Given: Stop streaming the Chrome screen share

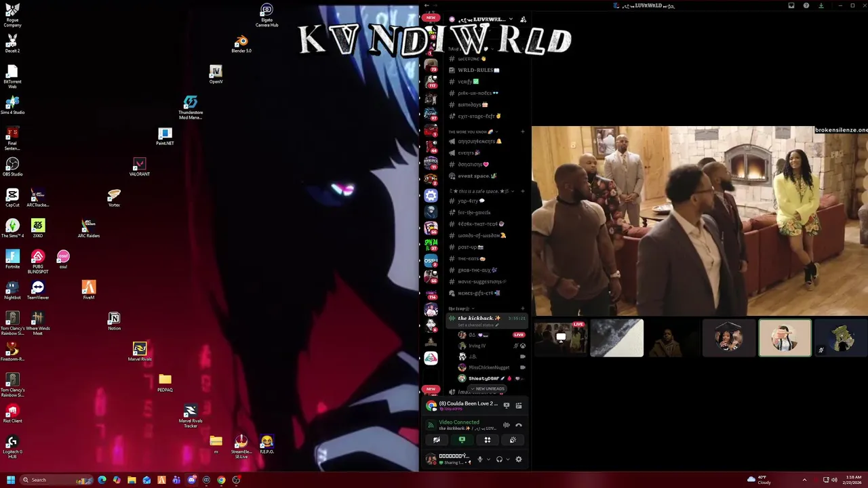Looking at the screenshot, I should 506,405.
